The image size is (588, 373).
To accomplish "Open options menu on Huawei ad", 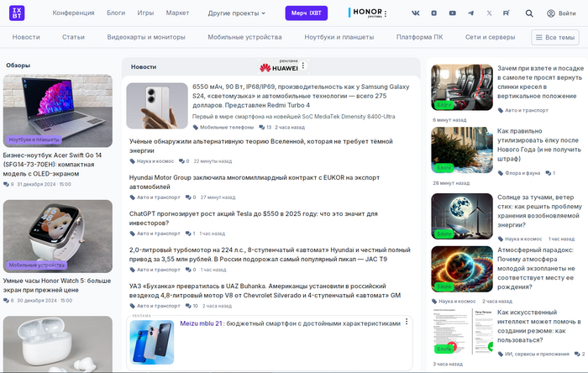I will coord(304,66).
